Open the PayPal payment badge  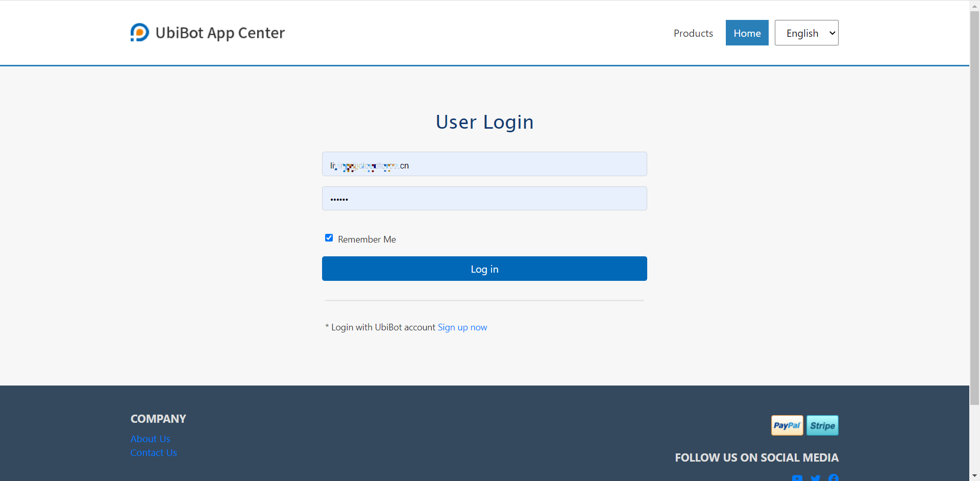coord(787,425)
